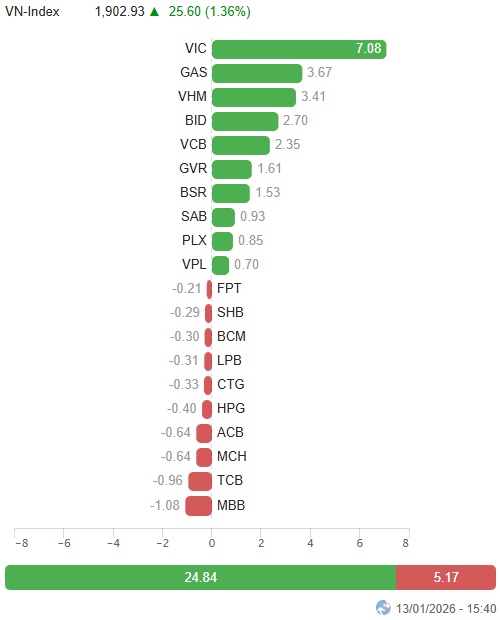
Task: Click the GVR bar valued 1.61
Action: 232,169
